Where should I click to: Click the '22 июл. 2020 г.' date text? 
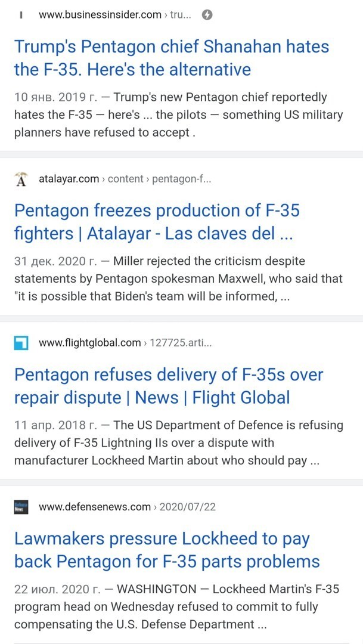[x=57, y=589]
